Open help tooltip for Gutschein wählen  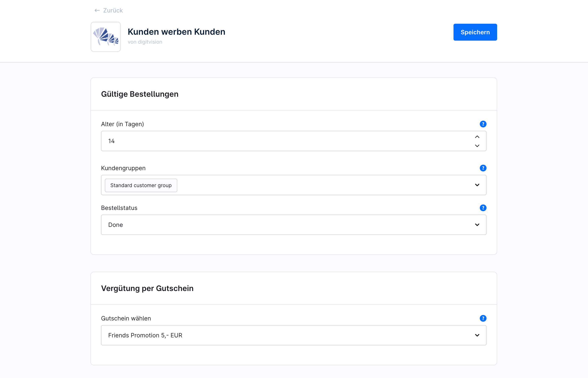(x=483, y=318)
